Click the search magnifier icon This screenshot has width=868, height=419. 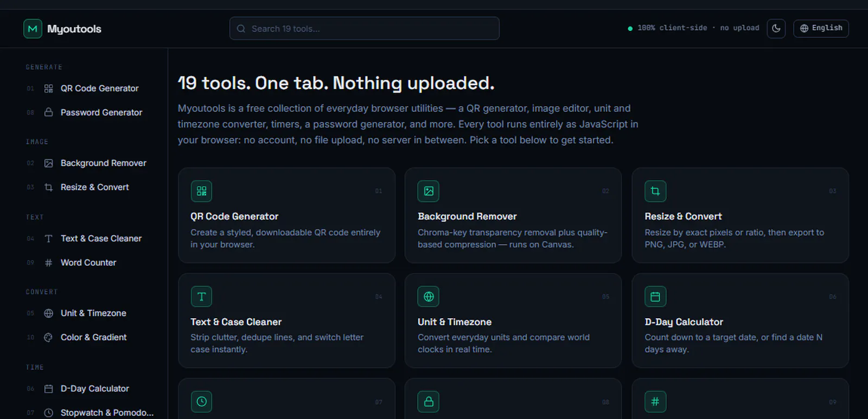tap(241, 29)
